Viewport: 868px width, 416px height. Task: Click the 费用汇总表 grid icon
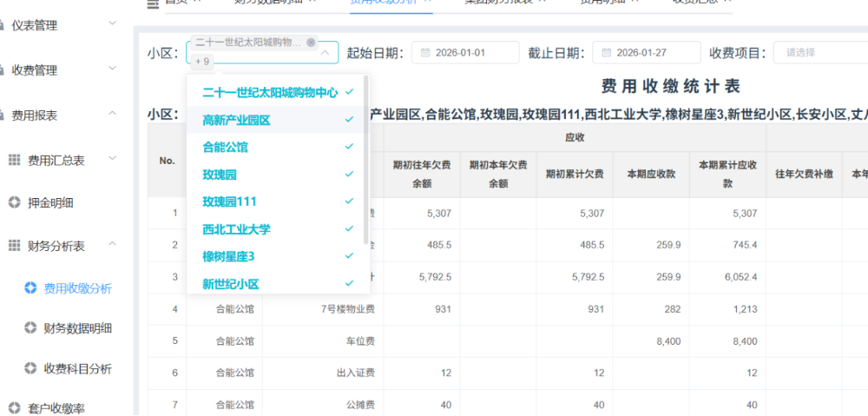pos(14,160)
